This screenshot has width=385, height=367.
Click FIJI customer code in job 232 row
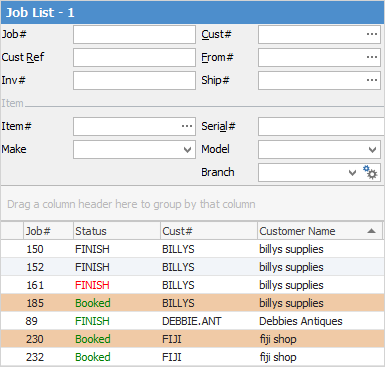[172, 357]
